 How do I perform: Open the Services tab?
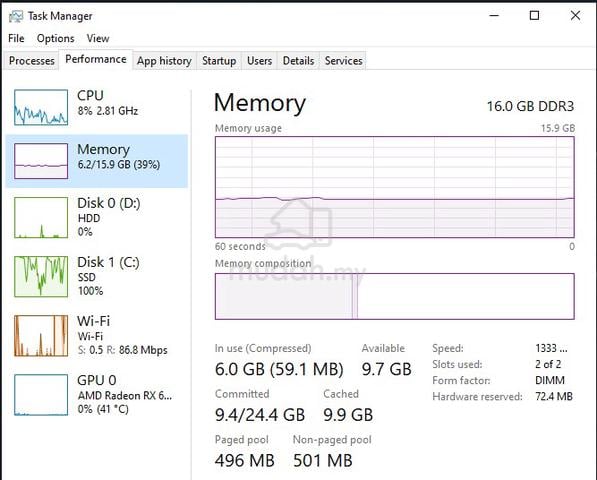click(343, 61)
